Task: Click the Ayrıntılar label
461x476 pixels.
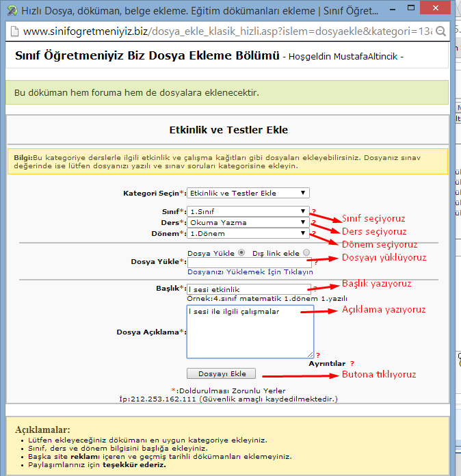Action: [x=327, y=364]
